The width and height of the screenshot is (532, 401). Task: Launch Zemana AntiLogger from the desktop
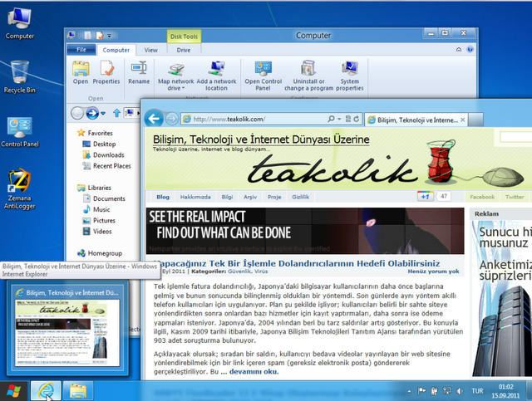19,188
